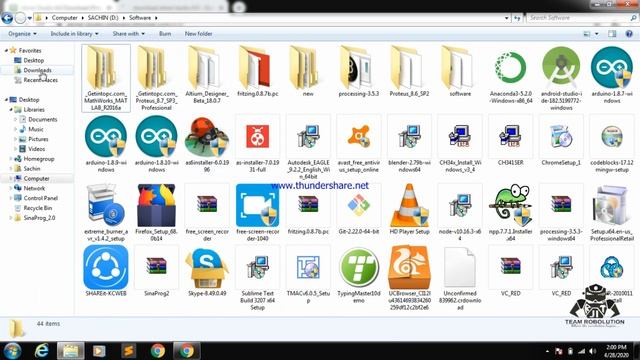Click the Computer breadcrumb in address bar
The image size is (640, 360).
(x=64, y=18)
